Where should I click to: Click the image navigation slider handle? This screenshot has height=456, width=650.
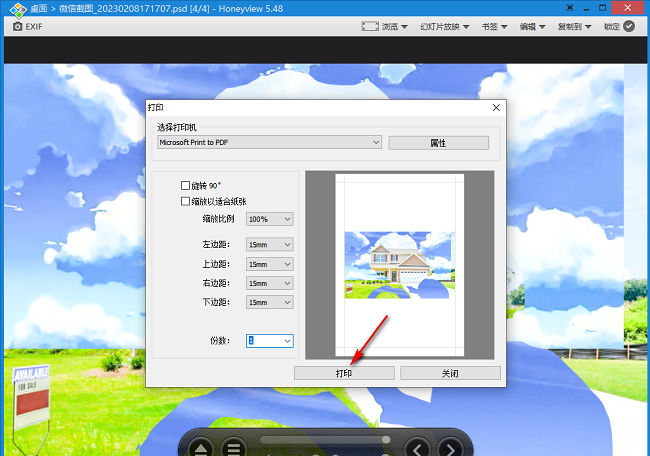coord(385,438)
